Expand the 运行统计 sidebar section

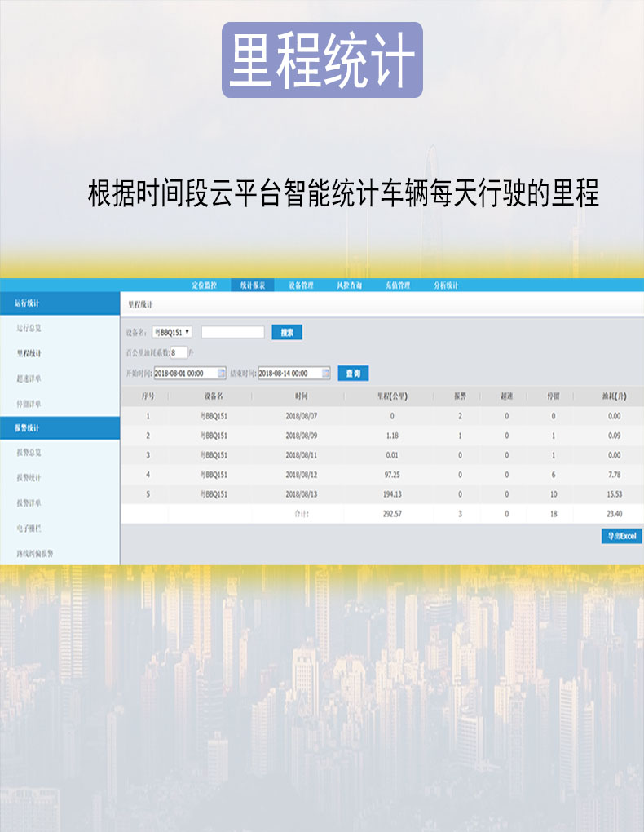coord(60,303)
